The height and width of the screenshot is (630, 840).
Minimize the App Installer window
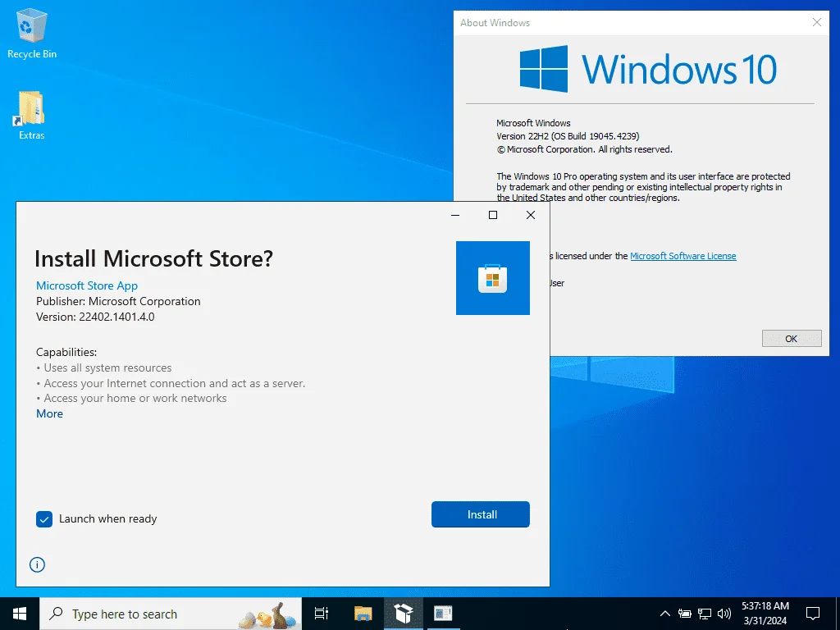(x=455, y=215)
